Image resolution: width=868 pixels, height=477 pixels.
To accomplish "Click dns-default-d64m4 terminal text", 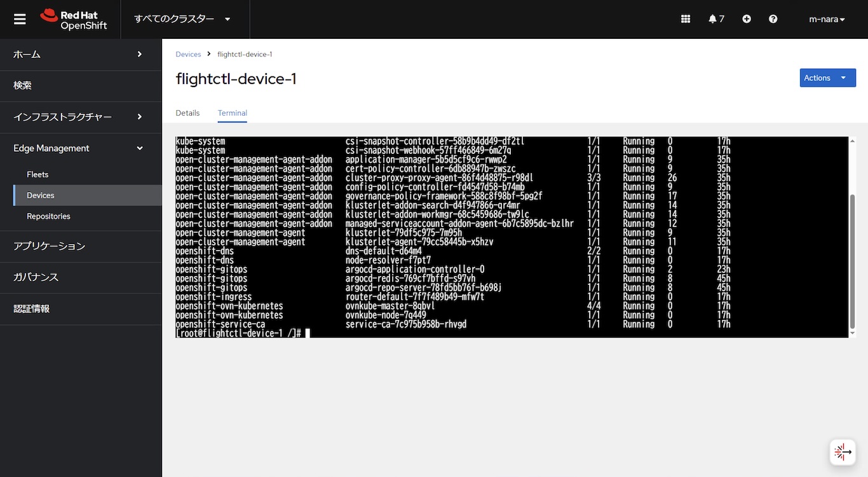I will 384,251.
